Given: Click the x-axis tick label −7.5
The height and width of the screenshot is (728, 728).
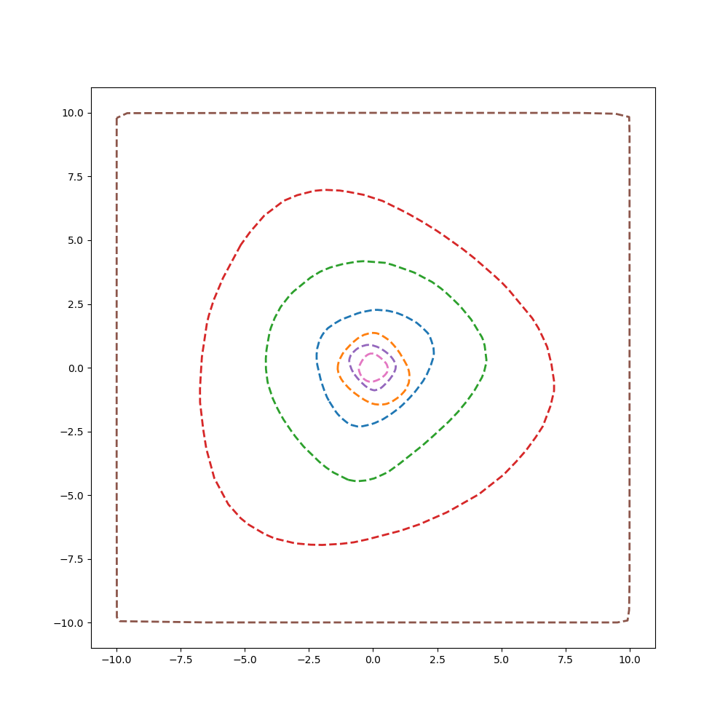Looking at the screenshot, I should [x=181, y=660].
